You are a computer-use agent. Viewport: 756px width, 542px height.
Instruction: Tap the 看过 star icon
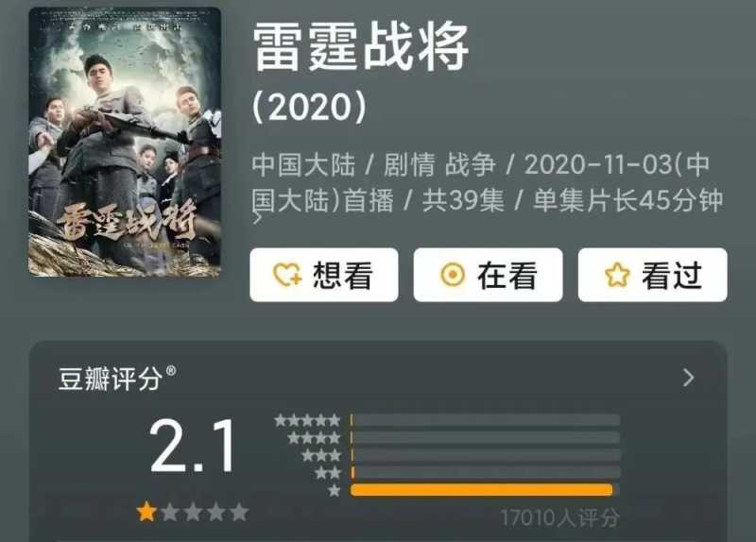[x=617, y=275]
